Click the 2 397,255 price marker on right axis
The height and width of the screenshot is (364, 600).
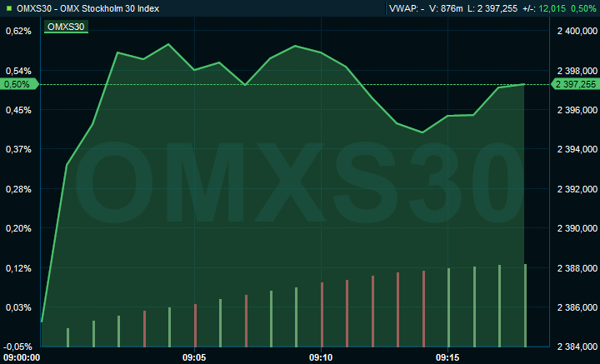pyautogui.click(x=576, y=84)
